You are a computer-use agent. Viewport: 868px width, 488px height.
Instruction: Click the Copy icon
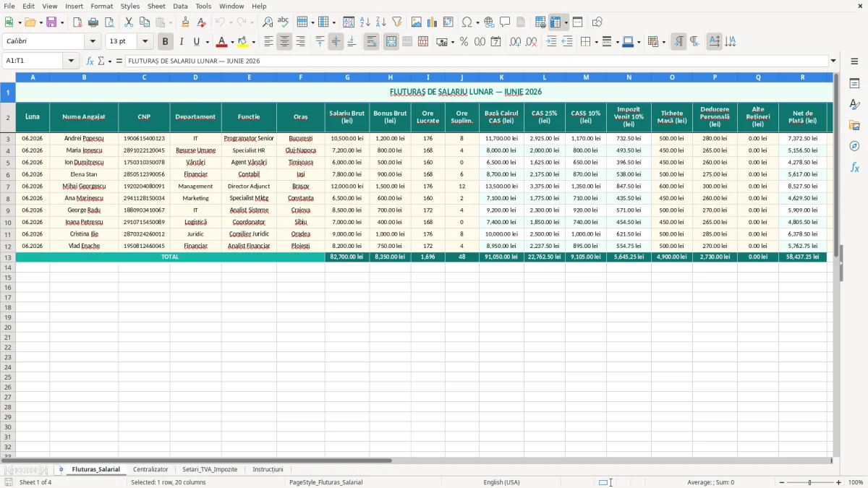[145, 22]
